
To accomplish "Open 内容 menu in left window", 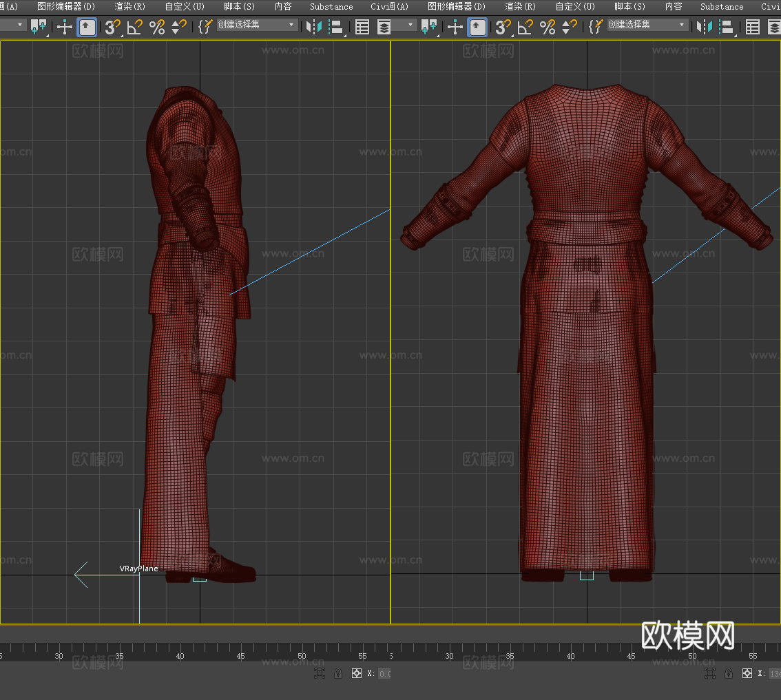I will [283, 6].
